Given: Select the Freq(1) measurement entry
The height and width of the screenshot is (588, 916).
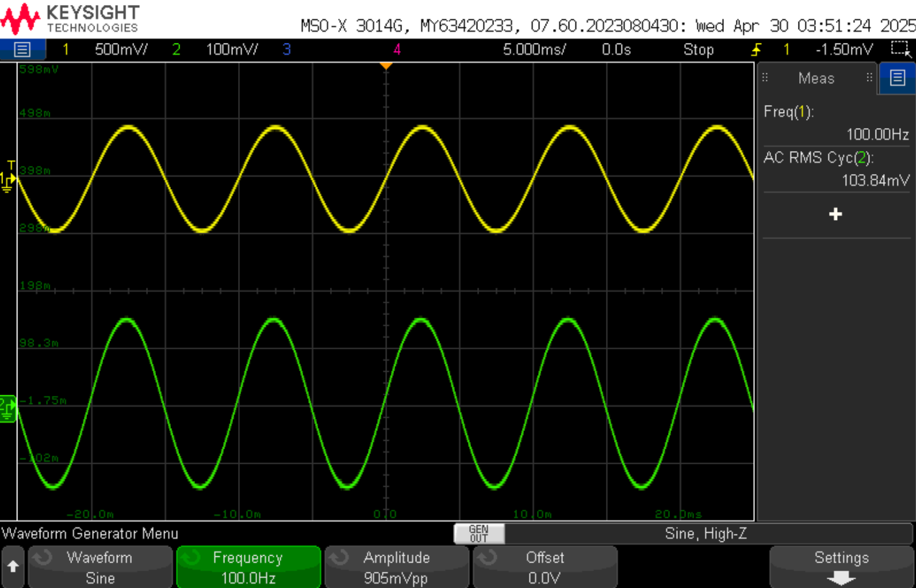Looking at the screenshot, I should [x=836, y=123].
